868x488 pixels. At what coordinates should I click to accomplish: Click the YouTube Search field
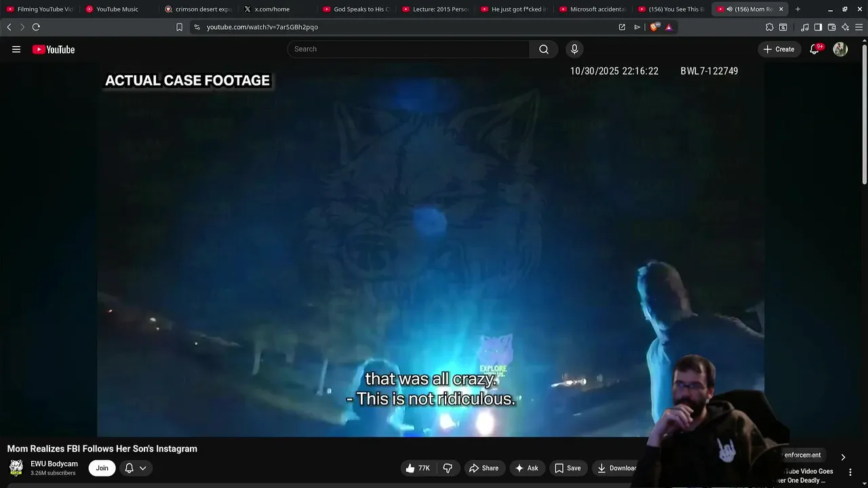(x=408, y=49)
